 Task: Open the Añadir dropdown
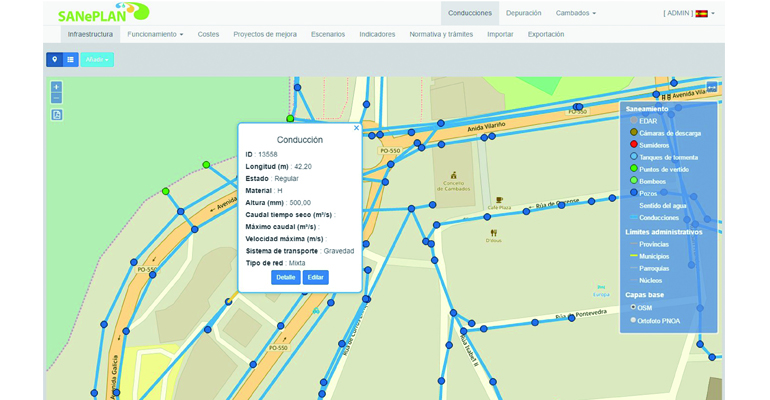(97, 60)
